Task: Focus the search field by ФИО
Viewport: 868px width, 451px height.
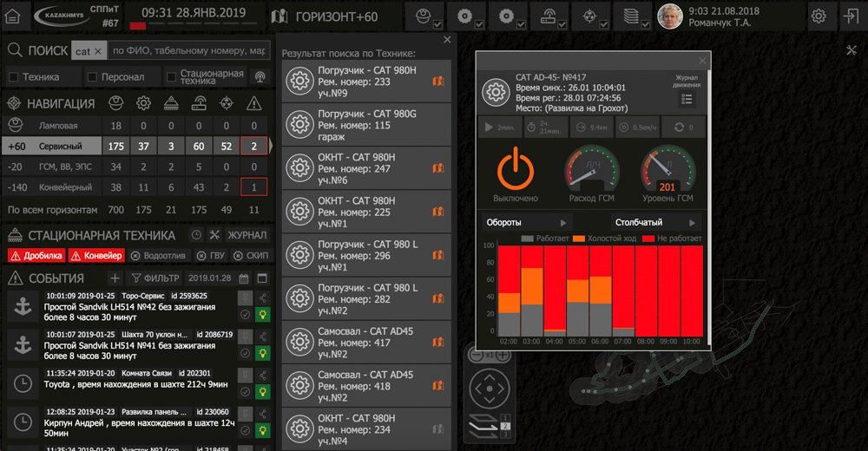Action: coord(188,50)
